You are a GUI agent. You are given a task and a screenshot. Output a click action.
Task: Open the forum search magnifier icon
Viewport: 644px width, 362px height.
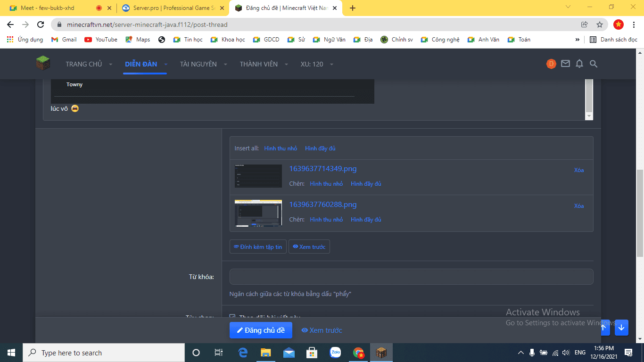594,64
